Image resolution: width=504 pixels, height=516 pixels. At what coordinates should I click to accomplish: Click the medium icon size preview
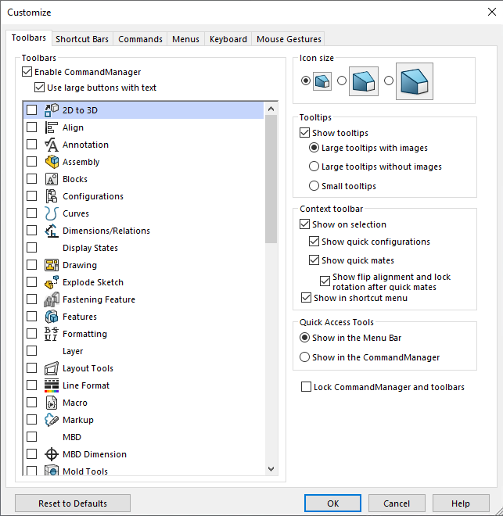[364, 81]
